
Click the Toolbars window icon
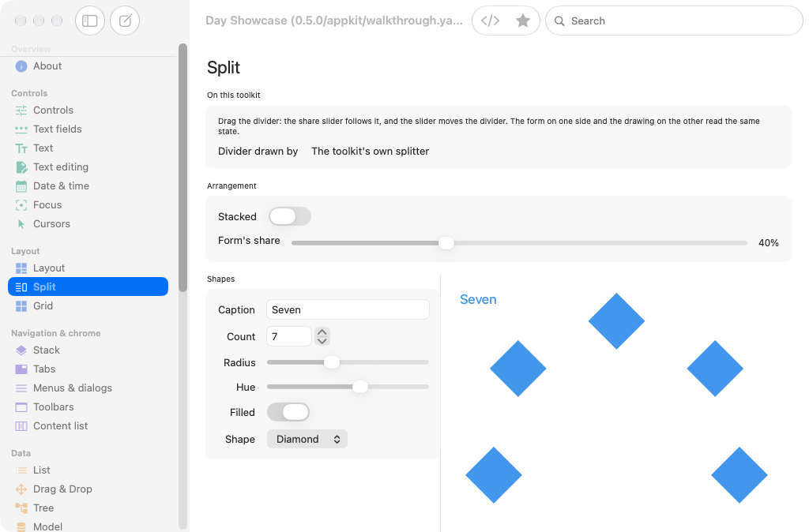tap(21, 407)
